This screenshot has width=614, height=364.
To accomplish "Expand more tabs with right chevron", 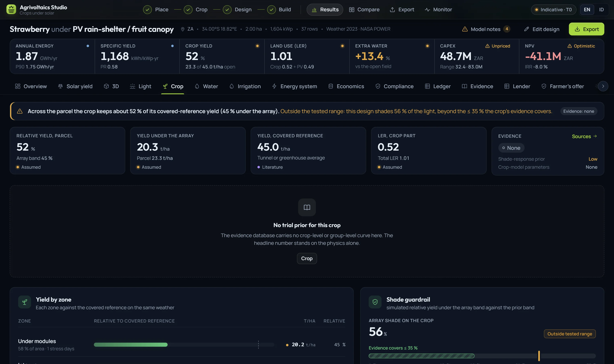I will tap(603, 86).
